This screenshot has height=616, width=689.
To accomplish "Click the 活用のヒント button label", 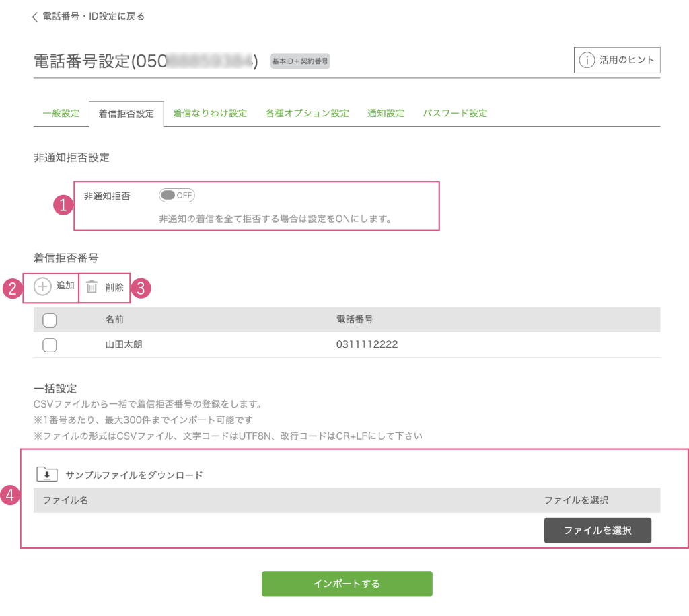I will (x=626, y=60).
